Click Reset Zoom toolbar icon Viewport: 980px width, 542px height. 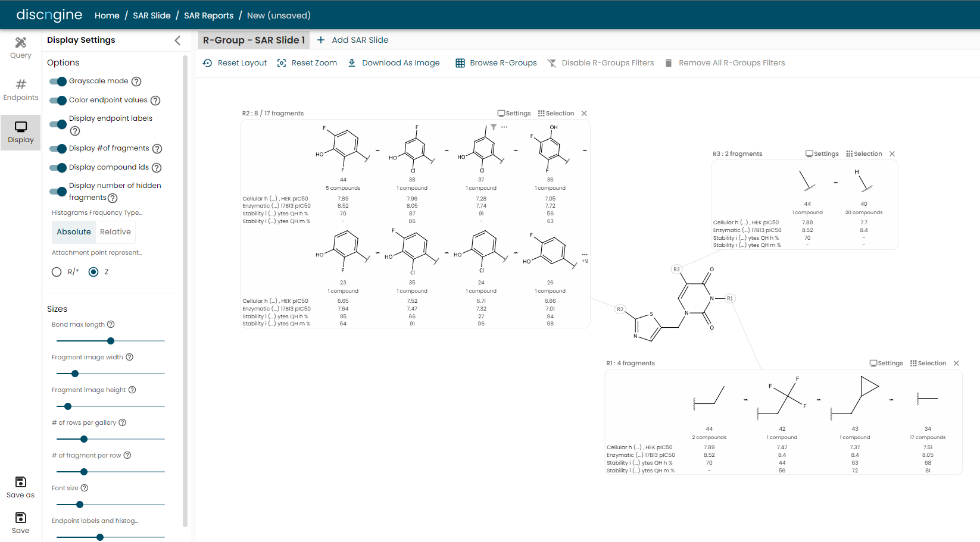click(282, 63)
